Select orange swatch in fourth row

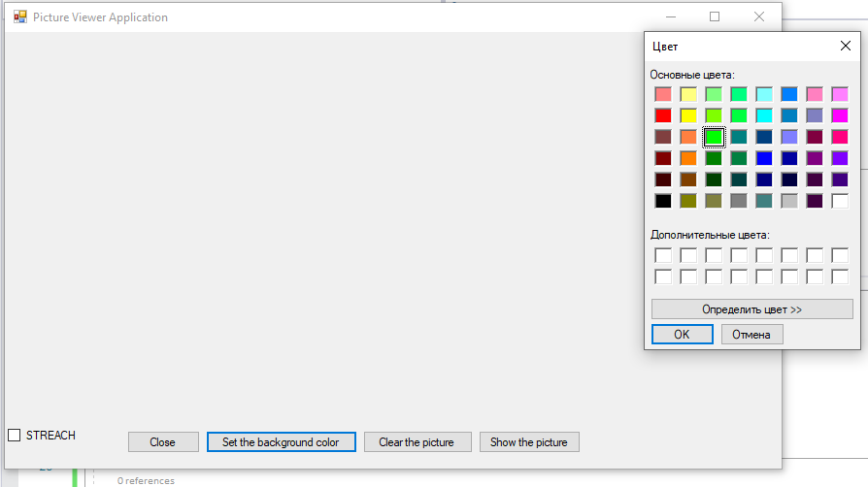[x=688, y=158]
